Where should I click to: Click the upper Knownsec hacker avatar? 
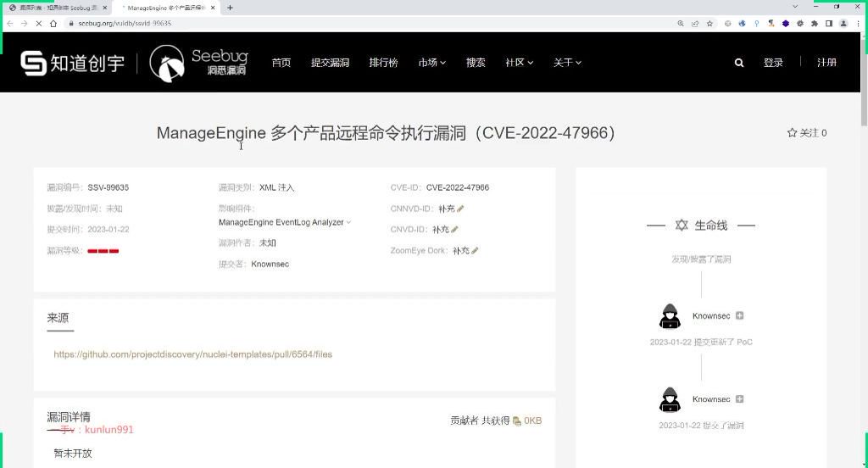coord(670,315)
